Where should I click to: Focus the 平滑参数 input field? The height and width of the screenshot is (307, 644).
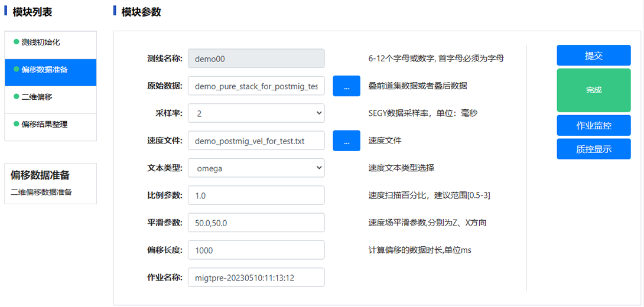[256, 223]
